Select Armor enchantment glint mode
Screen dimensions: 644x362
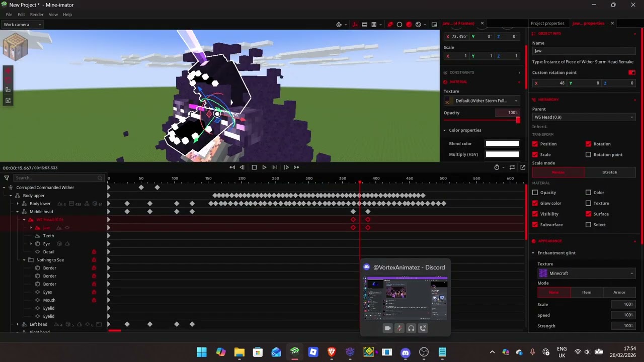(x=619, y=292)
